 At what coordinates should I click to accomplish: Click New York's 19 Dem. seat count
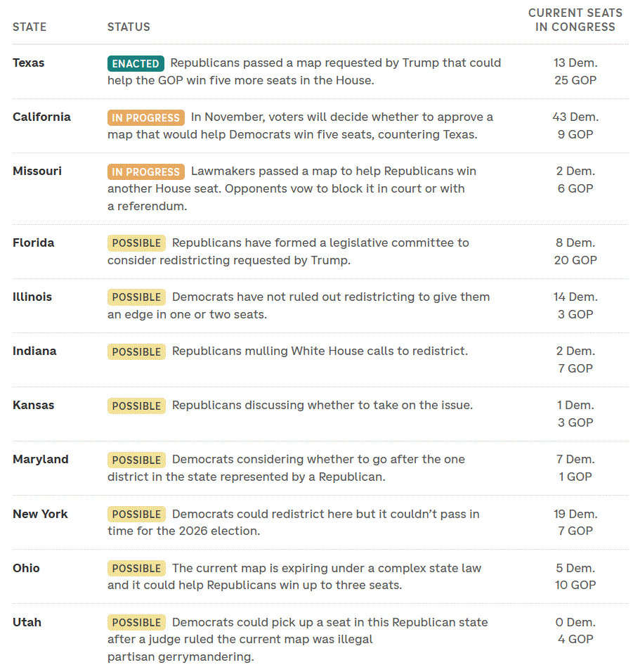(x=575, y=513)
